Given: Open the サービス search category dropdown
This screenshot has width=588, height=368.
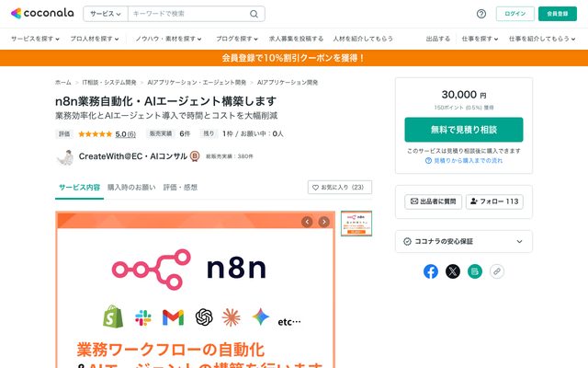Looking at the screenshot, I should [106, 14].
